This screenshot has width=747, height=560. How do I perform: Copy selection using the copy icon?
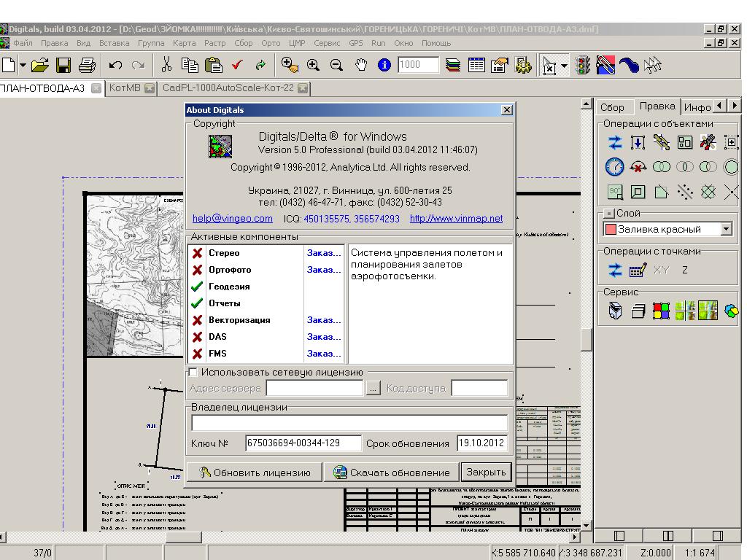[x=190, y=65]
